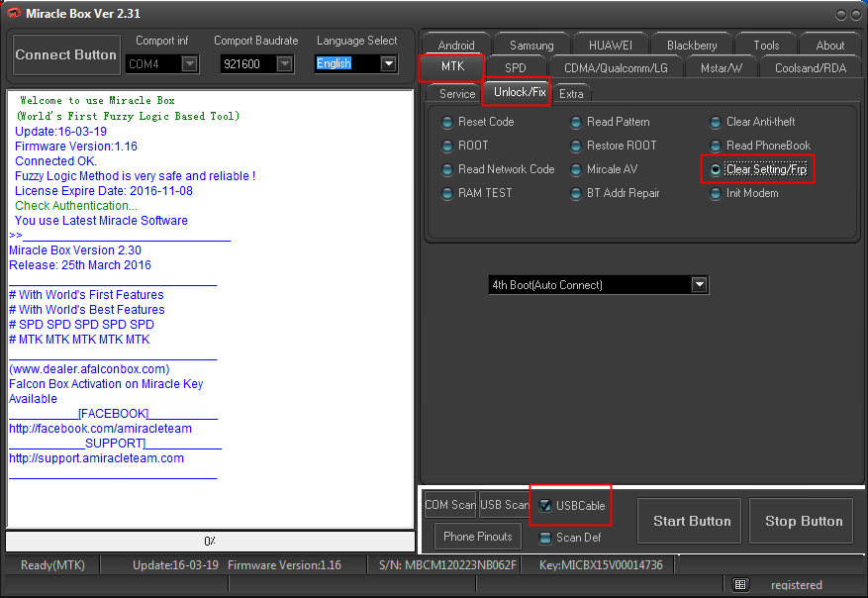This screenshot has height=598, width=868.
Task: Open the Samsung tab
Action: click(531, 45)
